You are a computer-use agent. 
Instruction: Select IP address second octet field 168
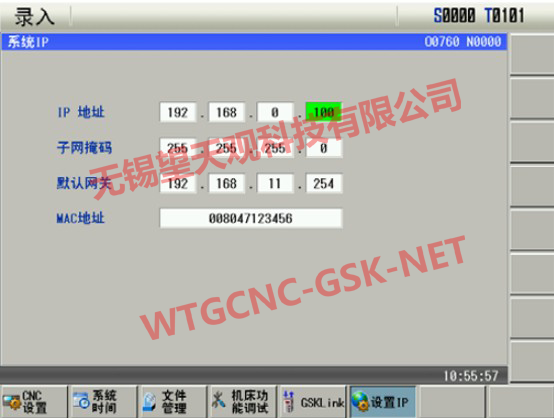pyautogui.click(x=226, y=112)
